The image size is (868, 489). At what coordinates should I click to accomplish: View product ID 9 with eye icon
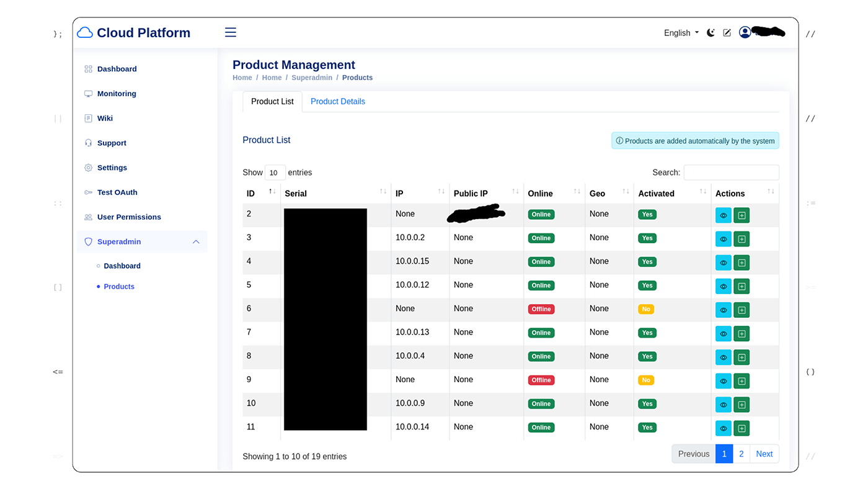point(724,381)
